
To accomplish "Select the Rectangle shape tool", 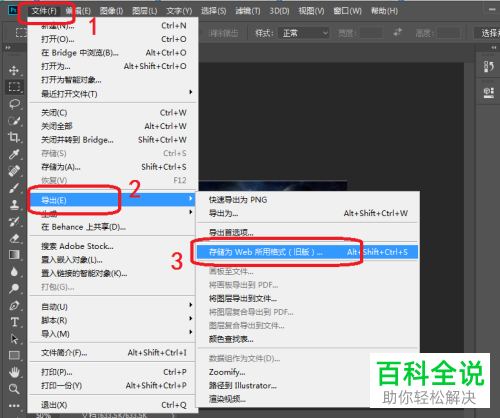I will pyautogui.click(x=14, y=355).
